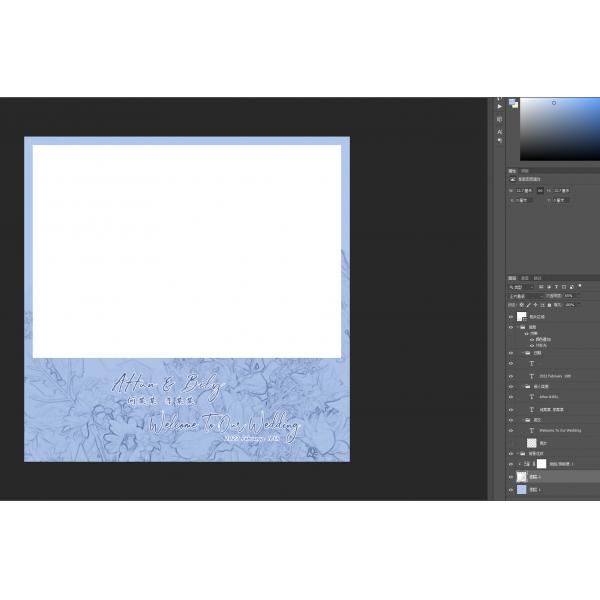This screenshot has width=600, height=600.
Task: Hide the Welcome To Our Wedding text layer
Action: coord(511,431)
